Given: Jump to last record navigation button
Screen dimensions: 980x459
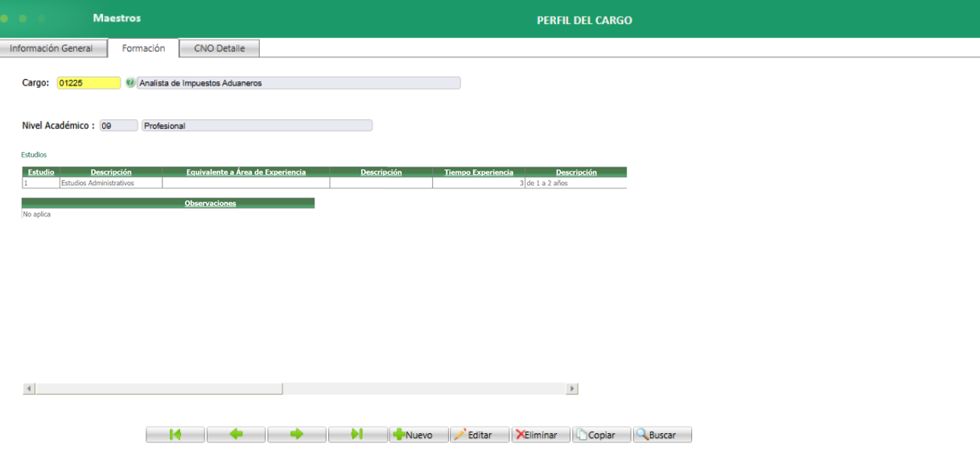Looking at the screenshot, I should pyautogui.click(x=358, y=435).
